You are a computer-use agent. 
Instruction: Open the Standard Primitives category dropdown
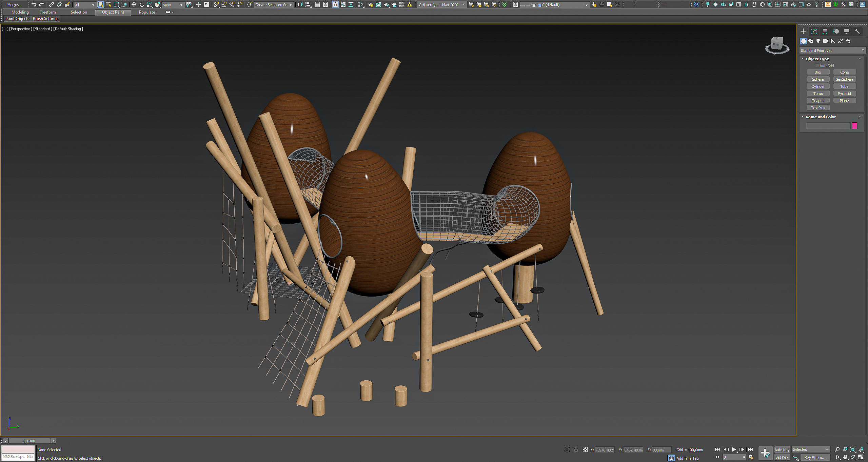pyautogui.click(x=832, y=51)
